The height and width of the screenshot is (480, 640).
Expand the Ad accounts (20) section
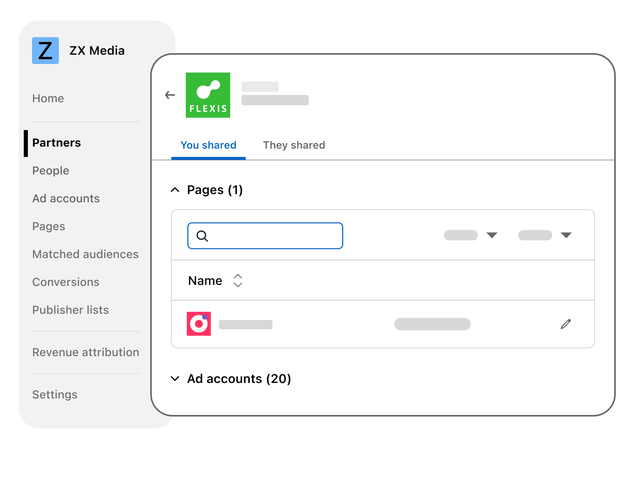click(175, 379)
